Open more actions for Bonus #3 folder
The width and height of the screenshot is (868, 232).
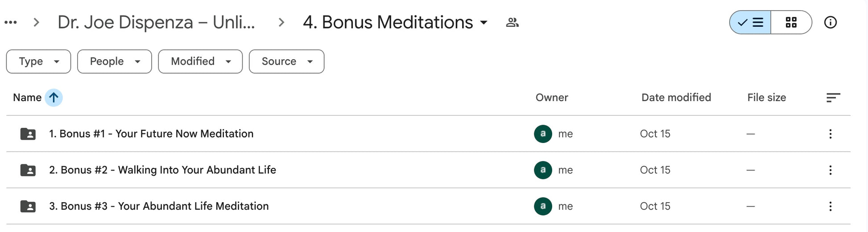[830, 206]
